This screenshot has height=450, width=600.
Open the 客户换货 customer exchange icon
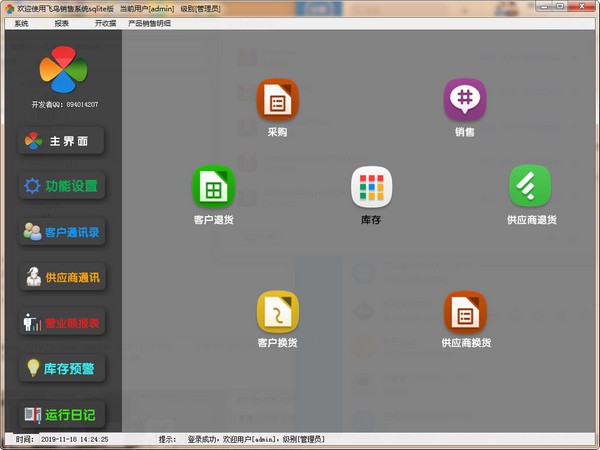click(x=277, y=311)
